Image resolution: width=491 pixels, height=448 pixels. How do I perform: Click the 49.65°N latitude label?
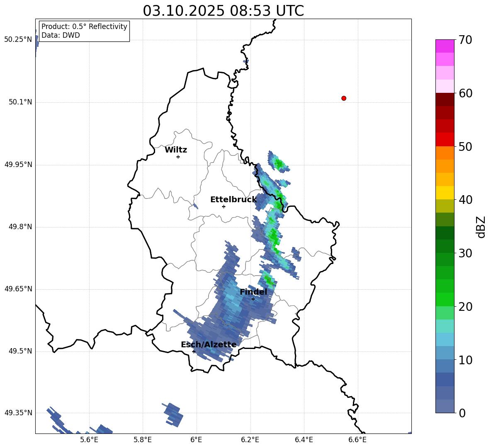[x=18, y=289]
